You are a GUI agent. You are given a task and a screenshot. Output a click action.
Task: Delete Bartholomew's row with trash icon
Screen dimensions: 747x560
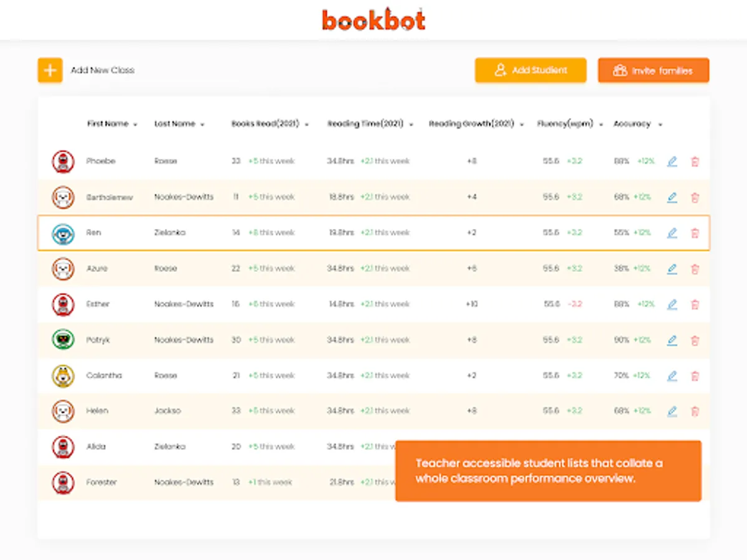tap(695, 198)
